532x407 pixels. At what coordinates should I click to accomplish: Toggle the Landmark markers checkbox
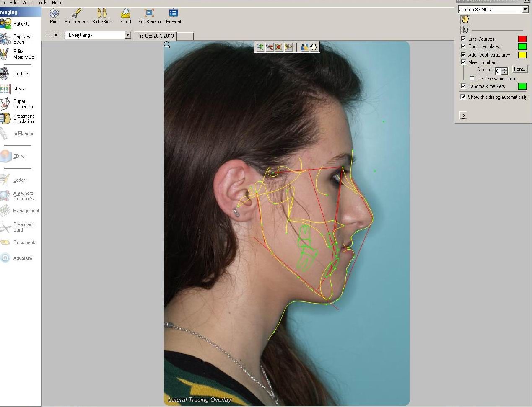point(463,86)
